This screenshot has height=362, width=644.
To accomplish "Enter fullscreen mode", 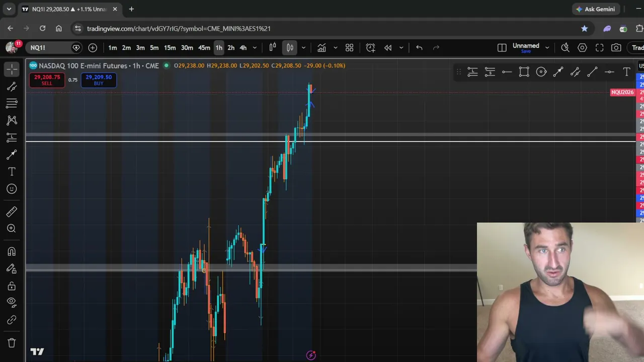I will click(599, 48).
